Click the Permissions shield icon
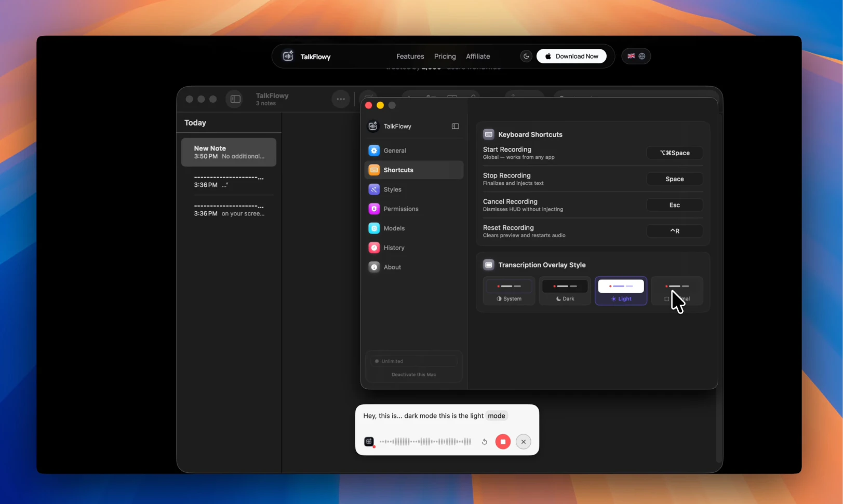Screen dimensions: 843x504 point(374,209)
